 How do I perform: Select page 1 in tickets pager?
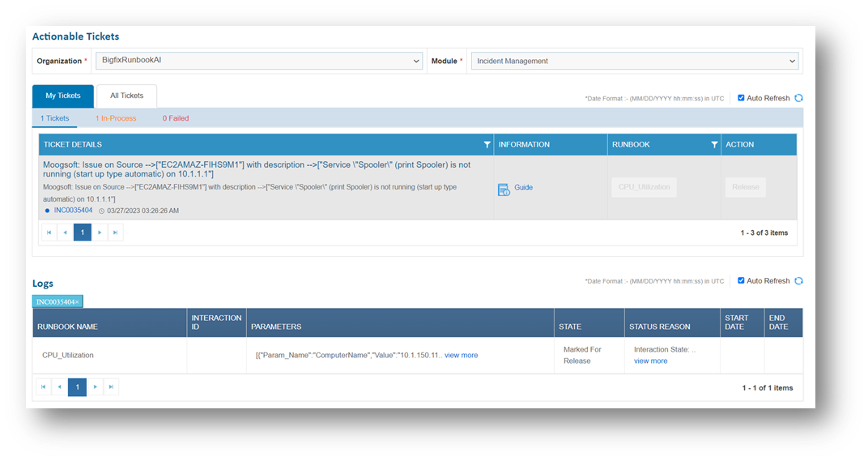(x=83, y=233)
